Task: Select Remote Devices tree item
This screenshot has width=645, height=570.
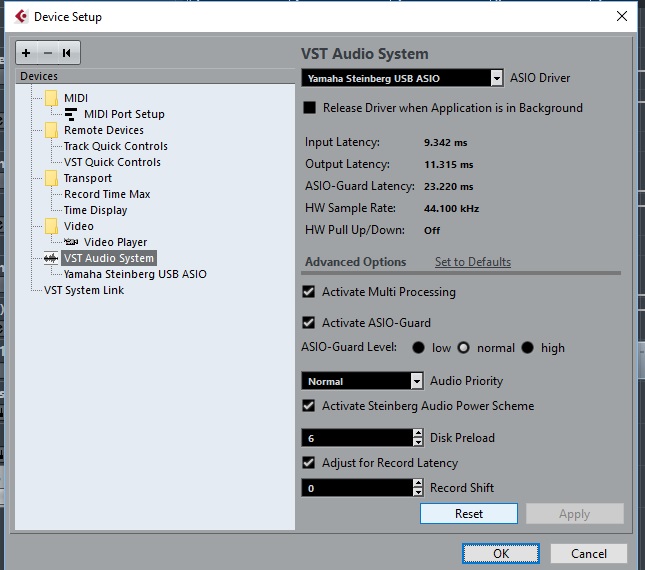Action: 104,130
